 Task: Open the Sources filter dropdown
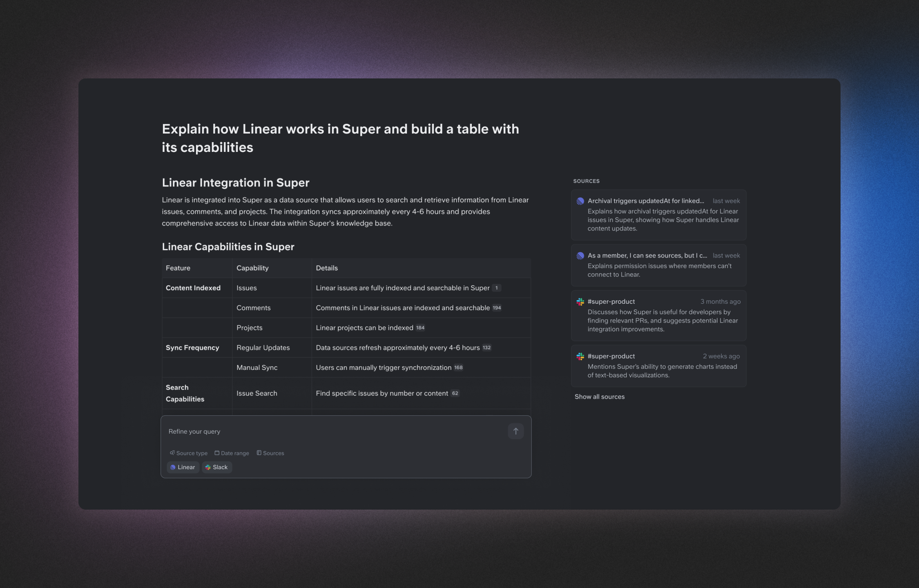click(273, 453)
